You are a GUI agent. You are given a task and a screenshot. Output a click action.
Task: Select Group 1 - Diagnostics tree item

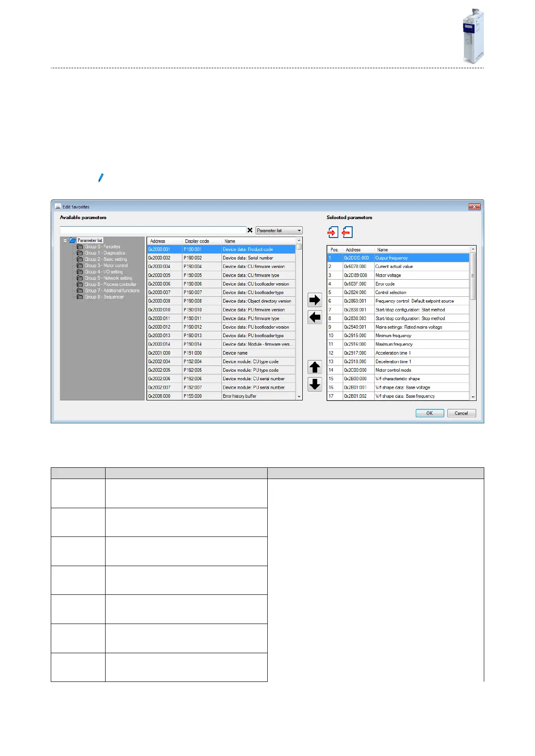click(x=105, y=253)
